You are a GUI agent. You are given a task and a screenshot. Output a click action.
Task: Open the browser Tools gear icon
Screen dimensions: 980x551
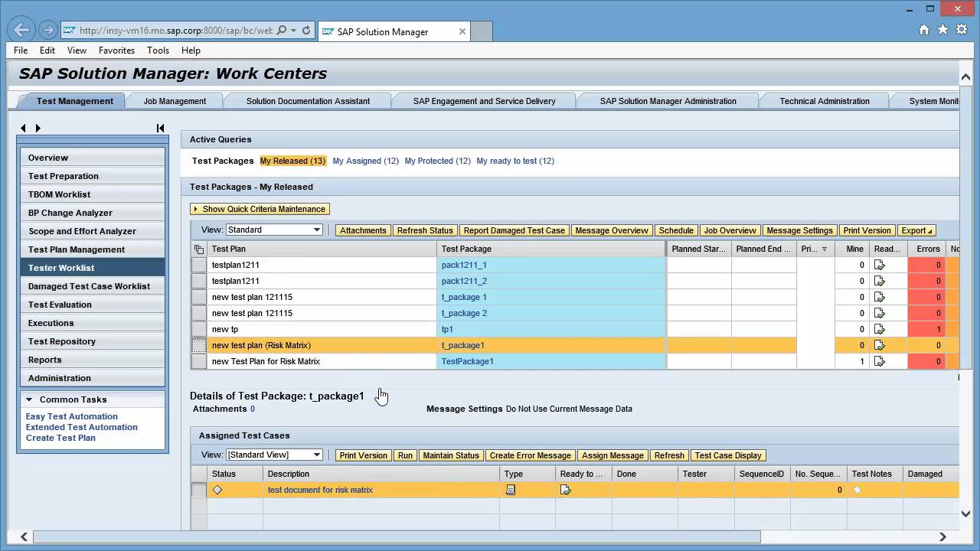tap(962, 30)
